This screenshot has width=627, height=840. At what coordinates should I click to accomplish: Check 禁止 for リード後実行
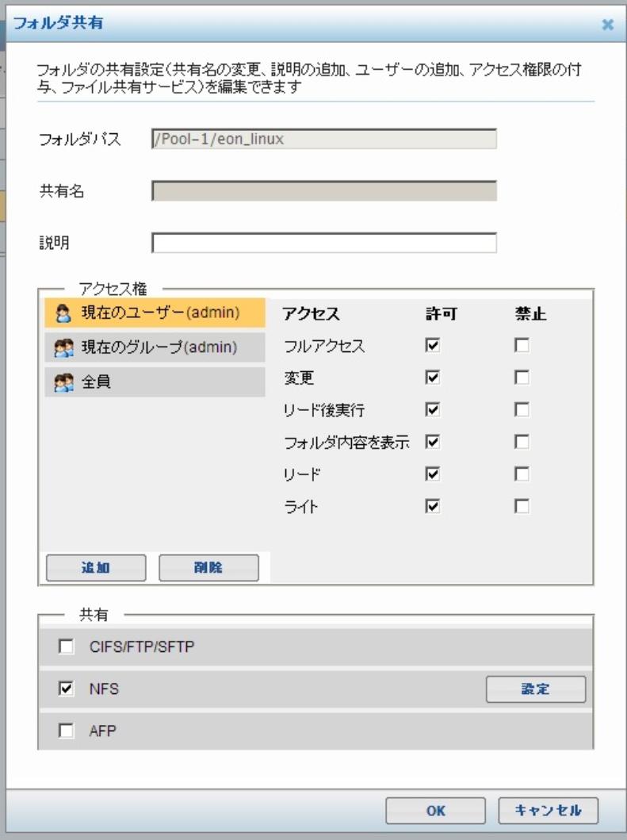point(522,410)
